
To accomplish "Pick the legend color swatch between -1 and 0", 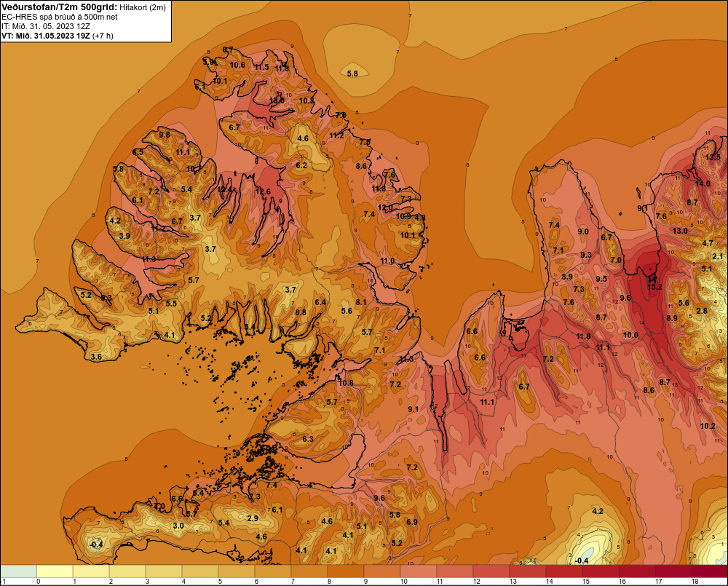I will click(19, 571).
